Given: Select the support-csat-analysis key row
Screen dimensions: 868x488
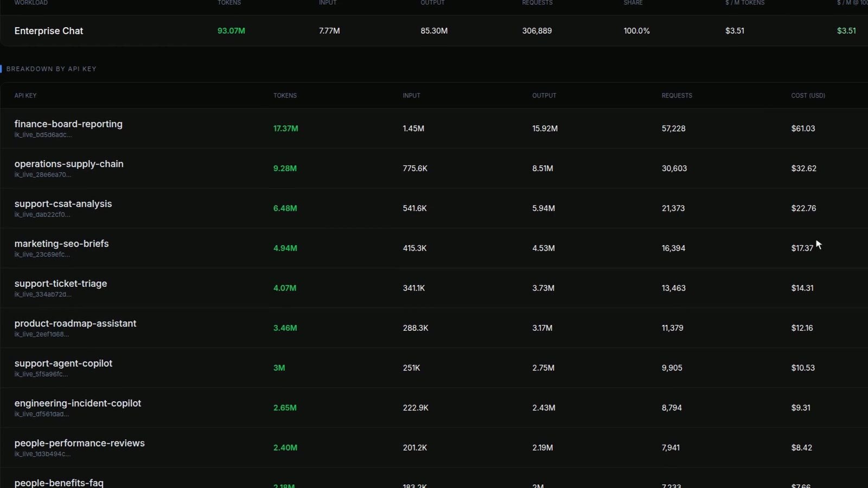Looking at the screenshot, I should click(x=434, y=208).
